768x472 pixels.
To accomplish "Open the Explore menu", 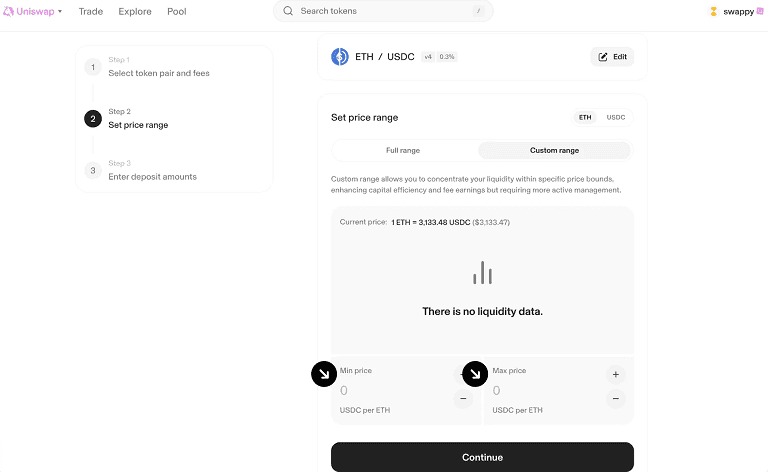I will (x=135, y=11).
